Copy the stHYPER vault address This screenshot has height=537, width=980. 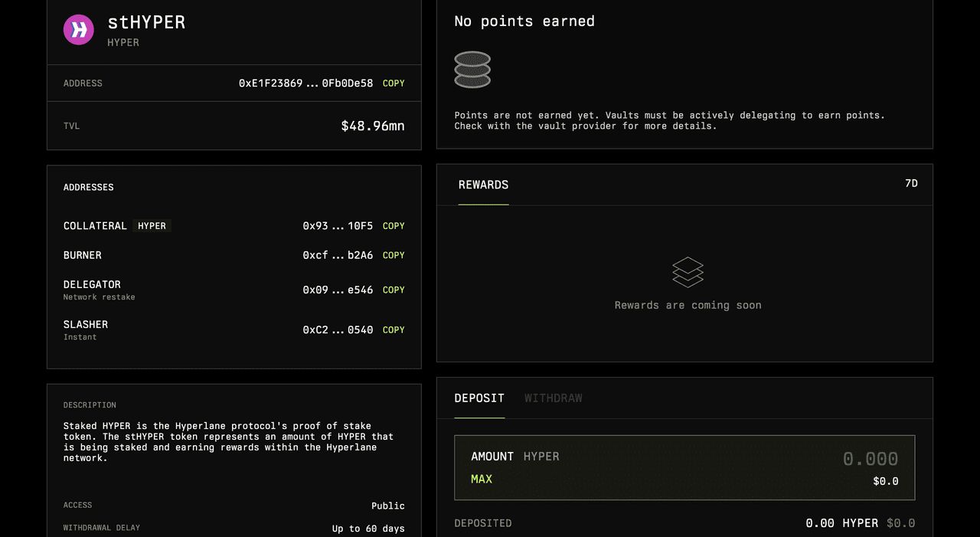point(394,83)
